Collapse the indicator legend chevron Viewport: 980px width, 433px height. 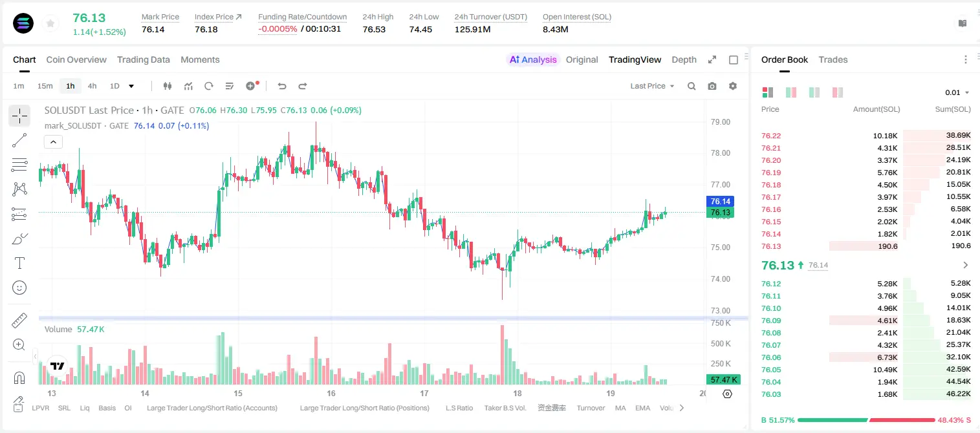click(x=53, y=142)
